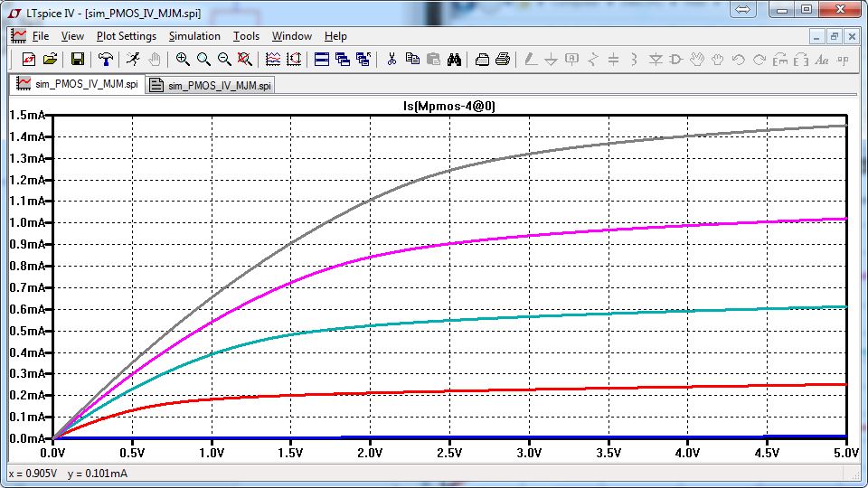The image size is (868, 488).
Task: Click the 2.5V label on horizontal axis
Action: 449,451
